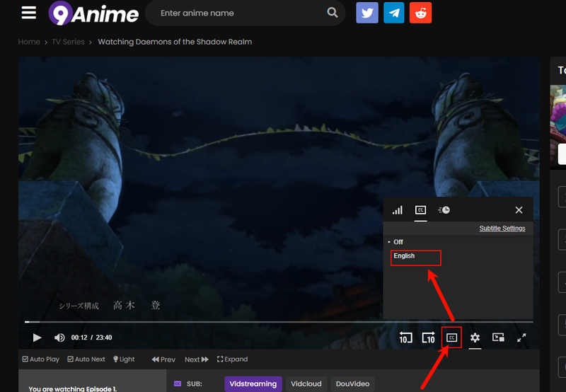Screen dimensions: 566x392
Task: Close the player settings panel
Action: tap(519, 210)
